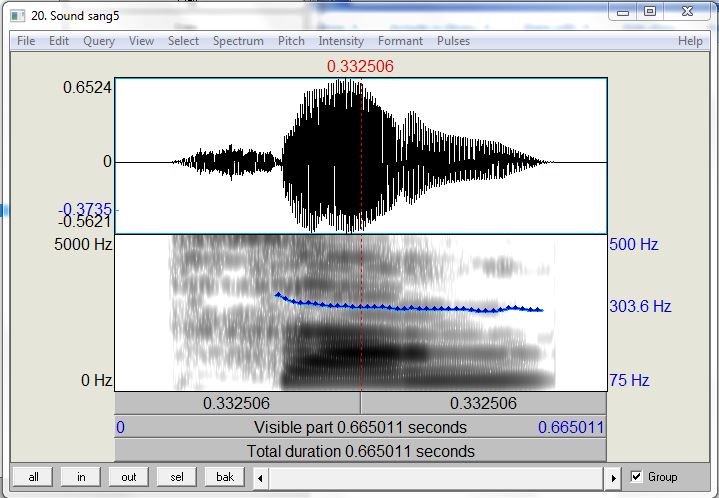Play the visible part 0.665011 seconds bar

360,427
